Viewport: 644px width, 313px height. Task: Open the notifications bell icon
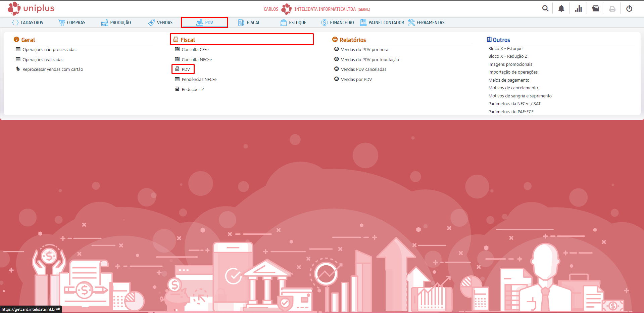[x=561, y=8]
